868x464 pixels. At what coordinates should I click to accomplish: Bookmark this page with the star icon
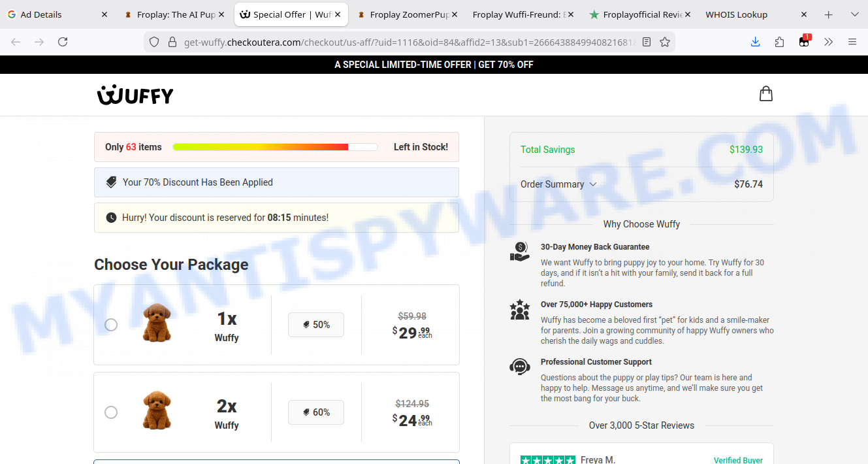[x=665, y=42]
